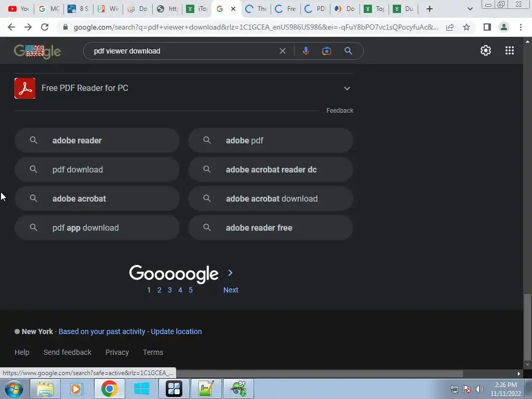Search related term 'adobe pdf'
This screenshot has height=399, width=532.
click(x=271, y=140)
